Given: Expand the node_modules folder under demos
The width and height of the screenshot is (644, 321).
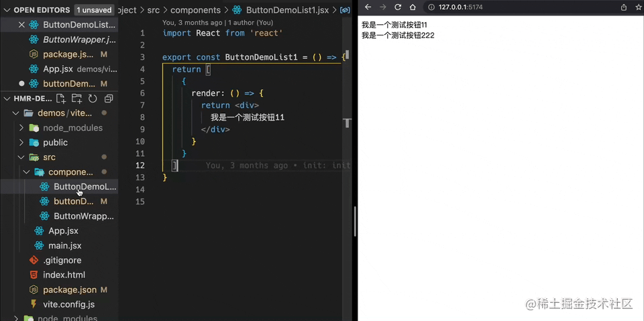Looking at the screenshot, I should click(x=72, y=127).
